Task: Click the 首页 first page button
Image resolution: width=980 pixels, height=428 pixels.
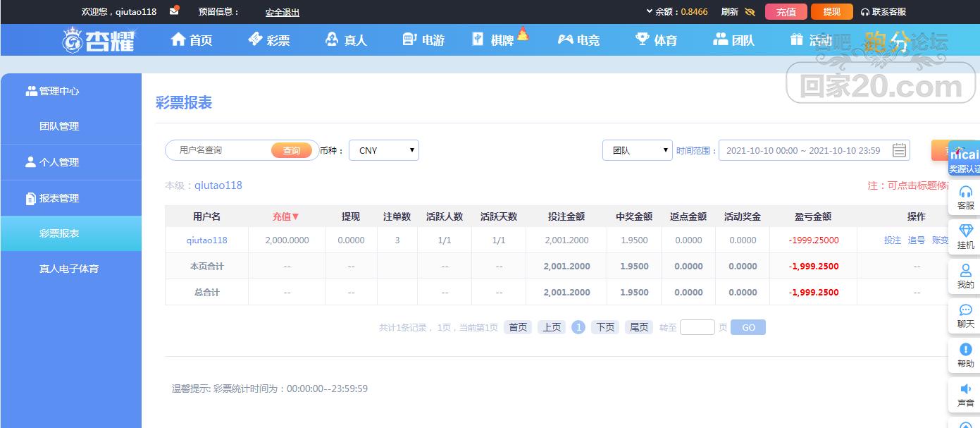Action: (518, 327)
